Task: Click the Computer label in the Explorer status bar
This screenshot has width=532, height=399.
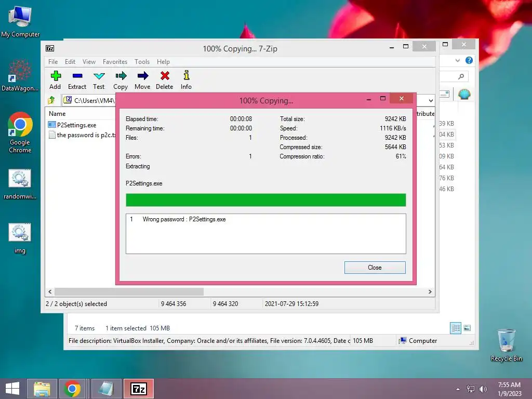Action: [x=423, y=341]
